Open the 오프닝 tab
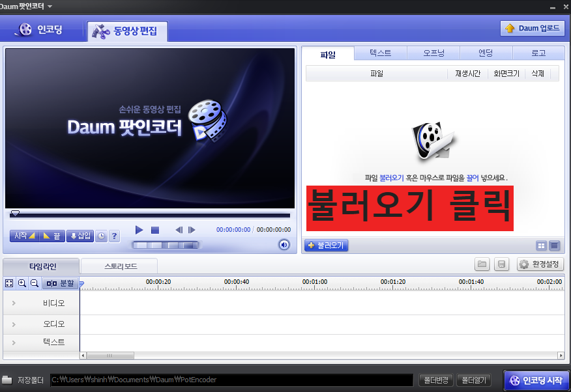 point(433,53)
